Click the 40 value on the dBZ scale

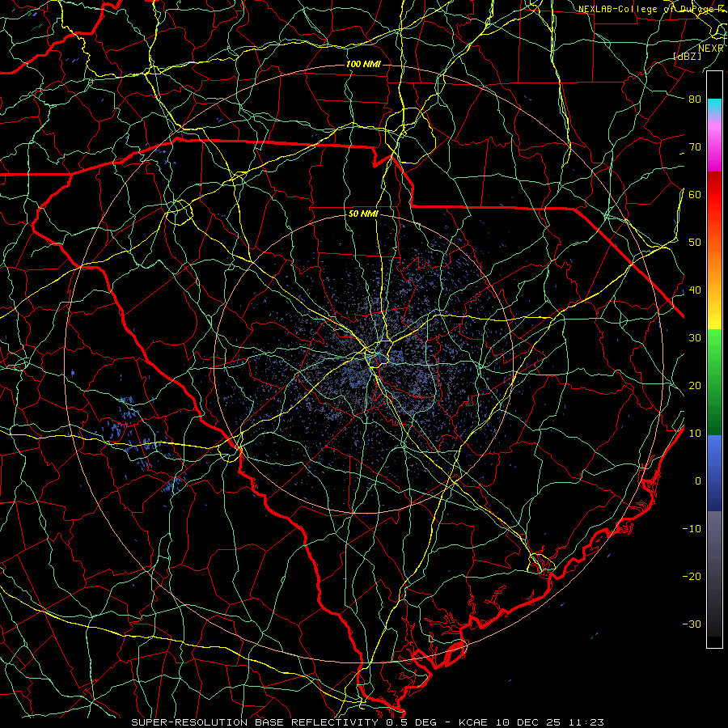point(695,290)
